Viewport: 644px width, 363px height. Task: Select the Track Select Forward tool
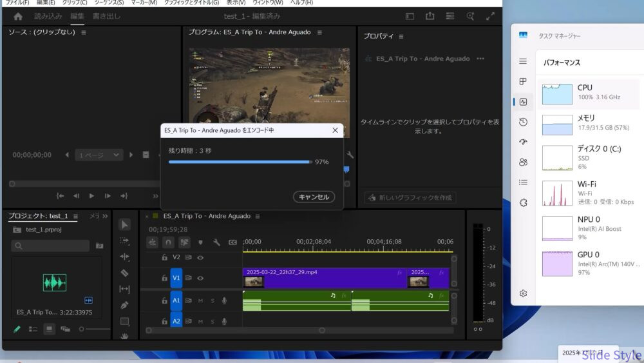[x=124, y=241]
